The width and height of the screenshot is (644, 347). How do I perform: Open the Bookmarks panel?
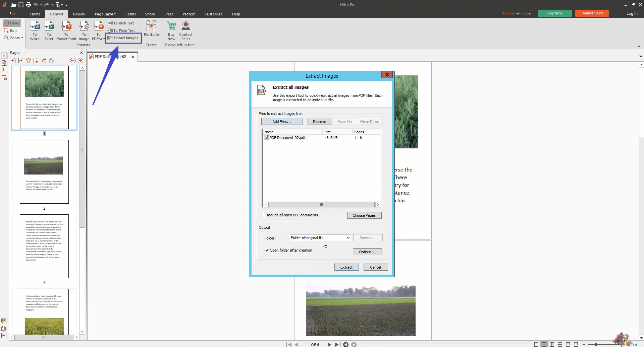tap(4, 70)
